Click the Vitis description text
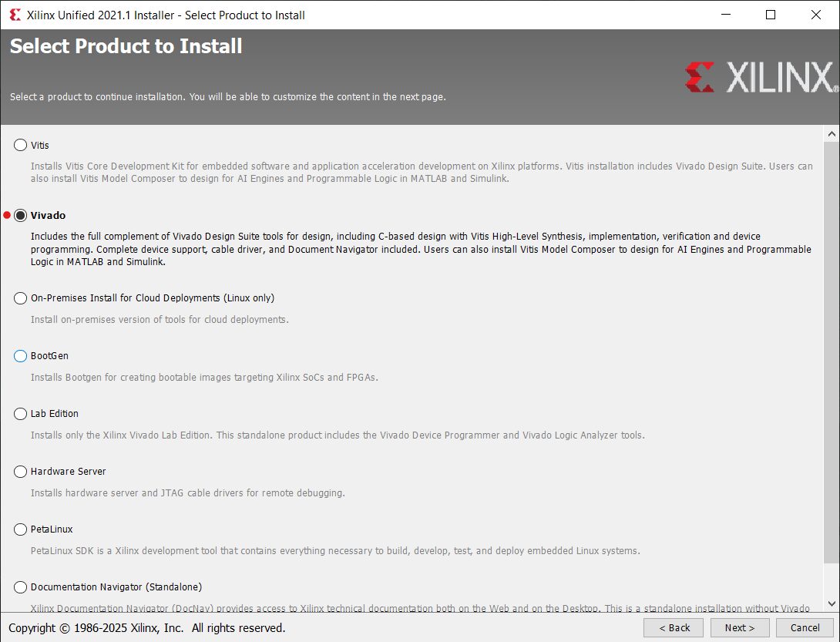Image resolution: width=840 pixels, height=642 pixels. (x=422, y=173)
